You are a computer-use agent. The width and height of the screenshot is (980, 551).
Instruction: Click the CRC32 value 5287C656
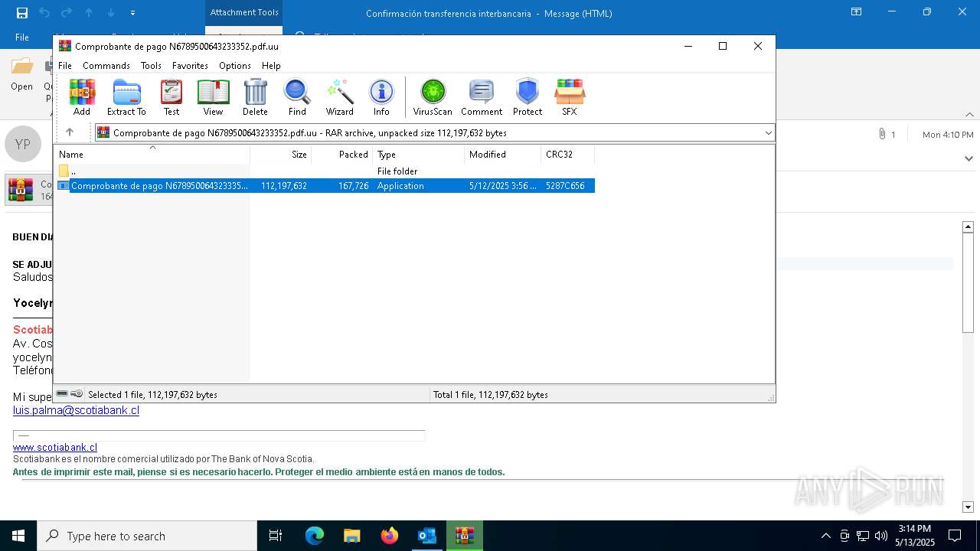click(565, 186)
